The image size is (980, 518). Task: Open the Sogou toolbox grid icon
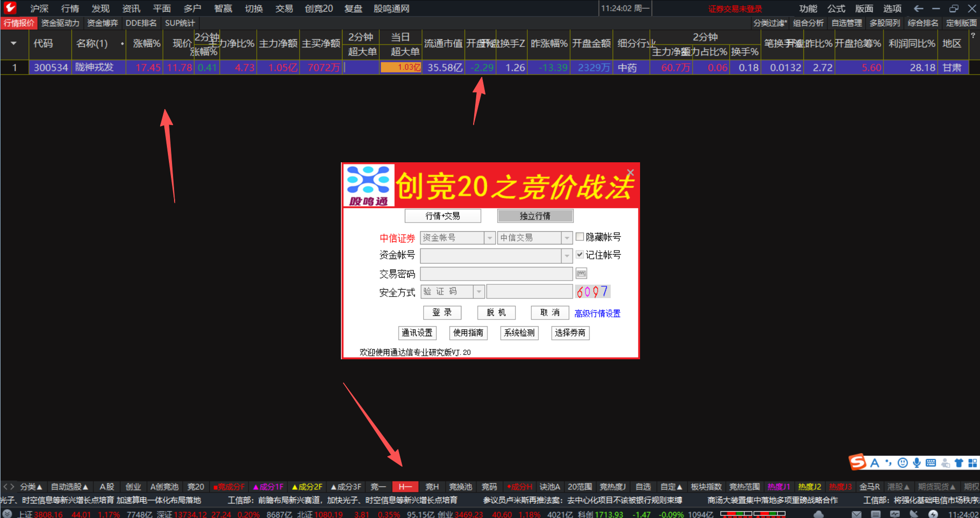coord(973,463)
